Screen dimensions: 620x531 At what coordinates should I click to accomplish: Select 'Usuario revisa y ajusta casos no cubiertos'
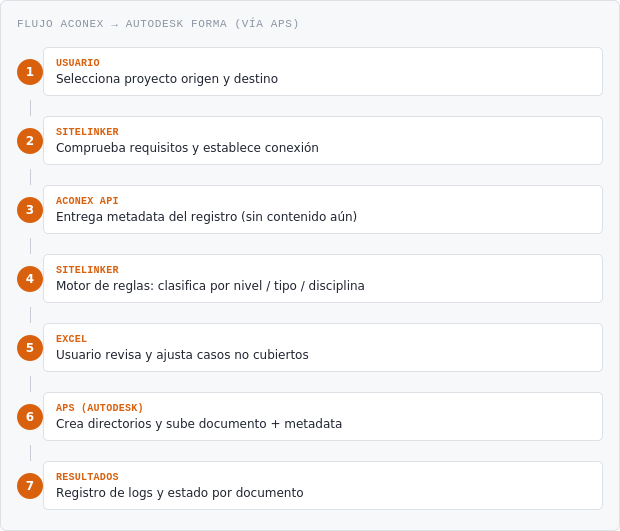pyautogui.click(x=182, y=355)
